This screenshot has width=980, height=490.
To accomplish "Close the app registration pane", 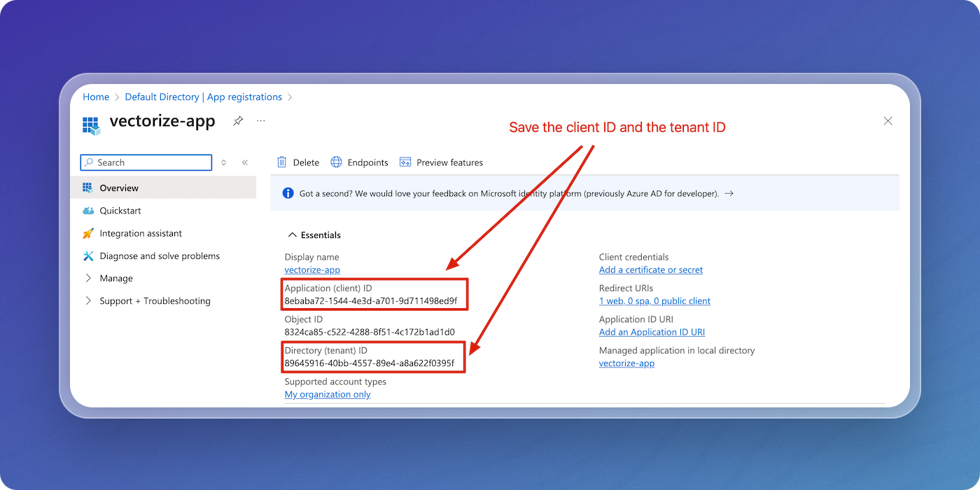I will click(888, 121).
